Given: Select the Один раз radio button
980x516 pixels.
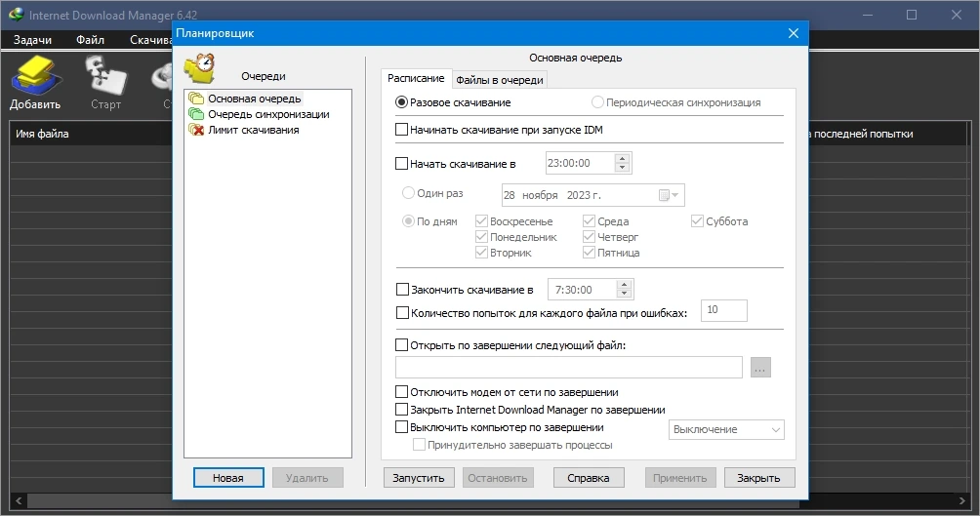Looking at the screenshot, I should click(x=408, y=193).
